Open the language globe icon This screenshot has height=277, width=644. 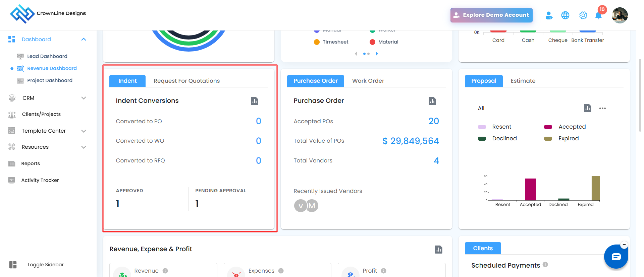(565, 15)
